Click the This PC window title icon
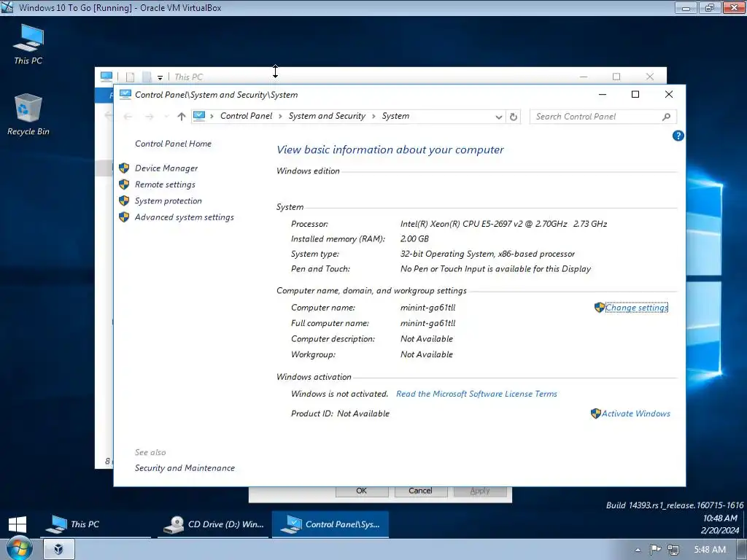Image resolution: width=747 pixels, height=560 pixels. pos(107,77)
